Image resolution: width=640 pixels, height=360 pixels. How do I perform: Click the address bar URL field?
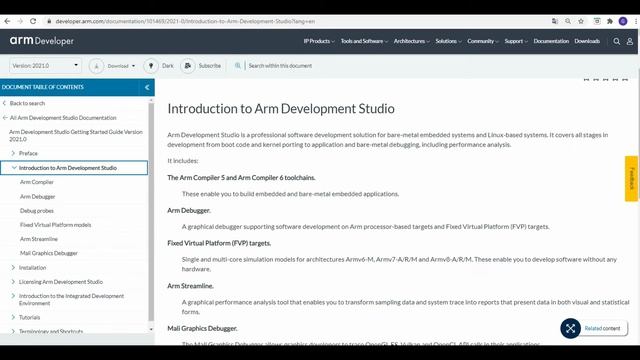pyautogui.click(x=185, y=21)
